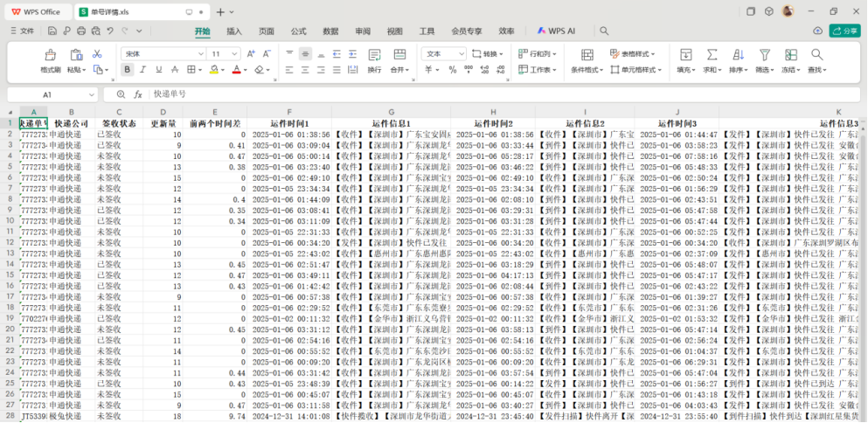
Task: Click the Sort (排序) icon
Action: [738, 55]
